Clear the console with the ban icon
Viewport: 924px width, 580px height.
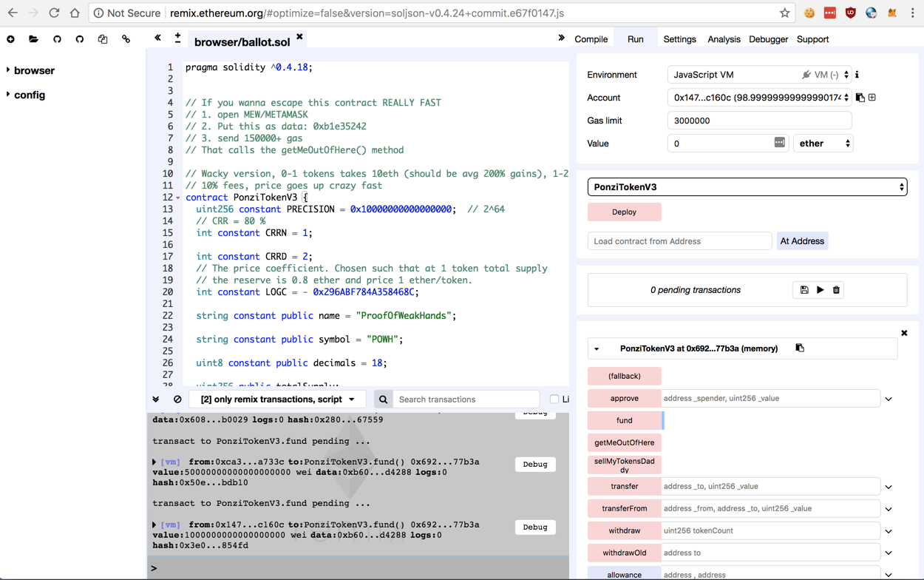[x=177, y=399]
